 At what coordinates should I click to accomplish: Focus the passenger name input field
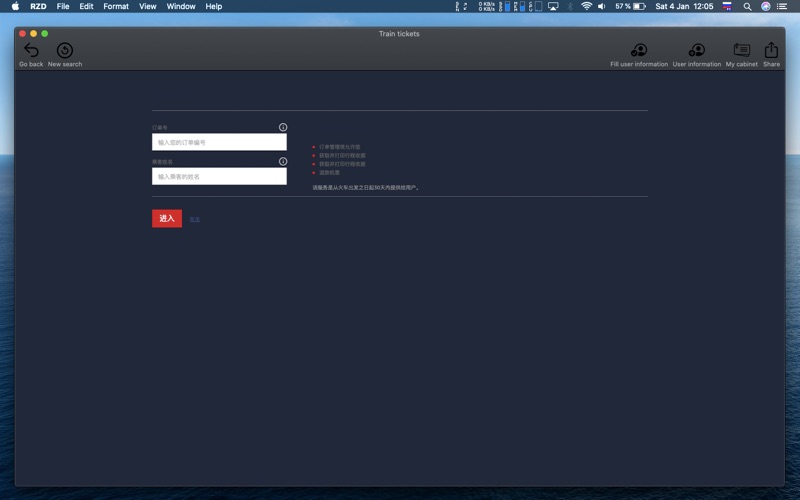(219, 176)
